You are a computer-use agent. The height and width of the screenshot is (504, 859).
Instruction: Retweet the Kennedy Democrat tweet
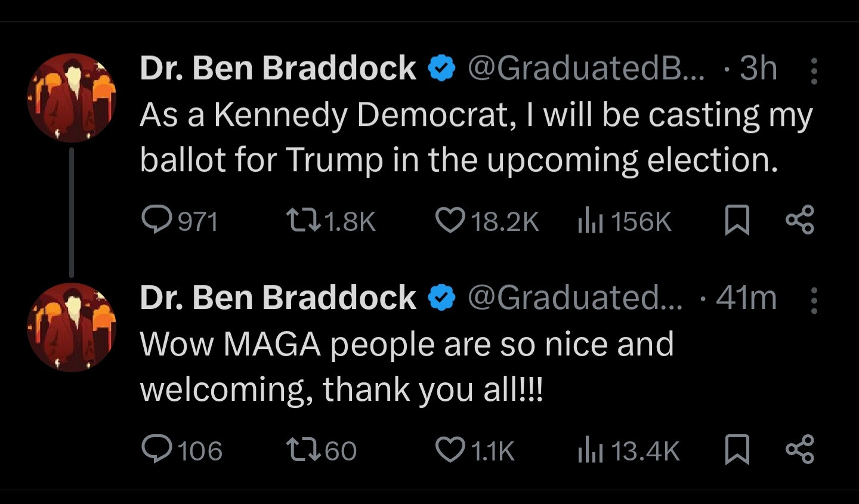coord(302,220)
